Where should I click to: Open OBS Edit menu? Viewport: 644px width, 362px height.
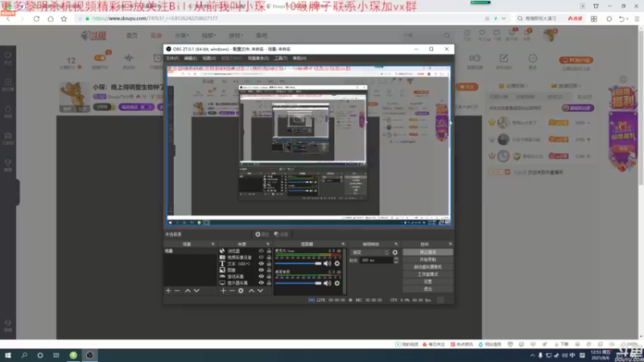[x=191, y=58]
